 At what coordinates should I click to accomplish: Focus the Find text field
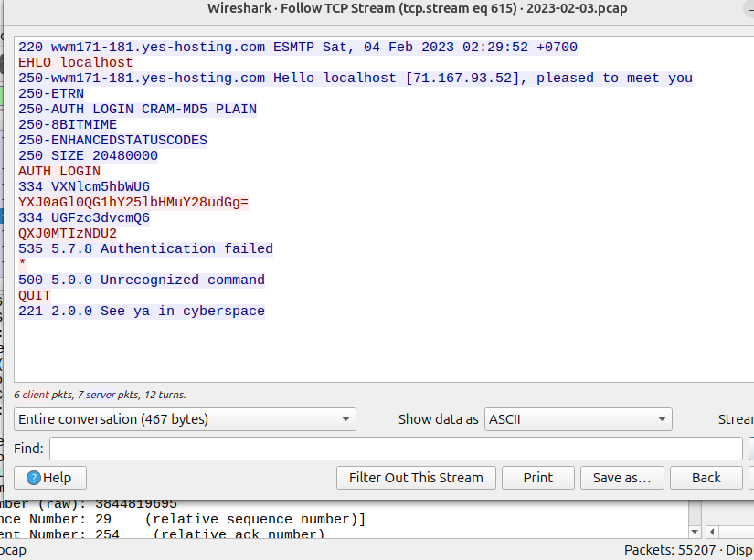[x=396, y=449]
